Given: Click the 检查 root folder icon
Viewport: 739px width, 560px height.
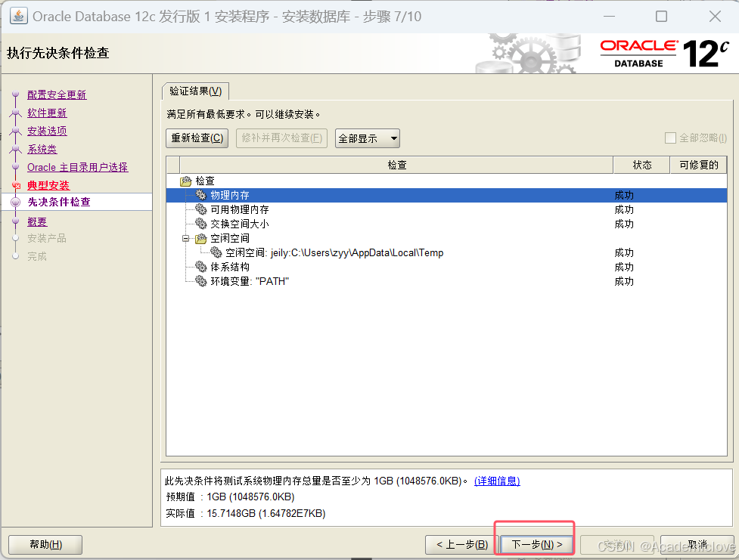Looking at the screenshot, I should click(x=187, y=181).
